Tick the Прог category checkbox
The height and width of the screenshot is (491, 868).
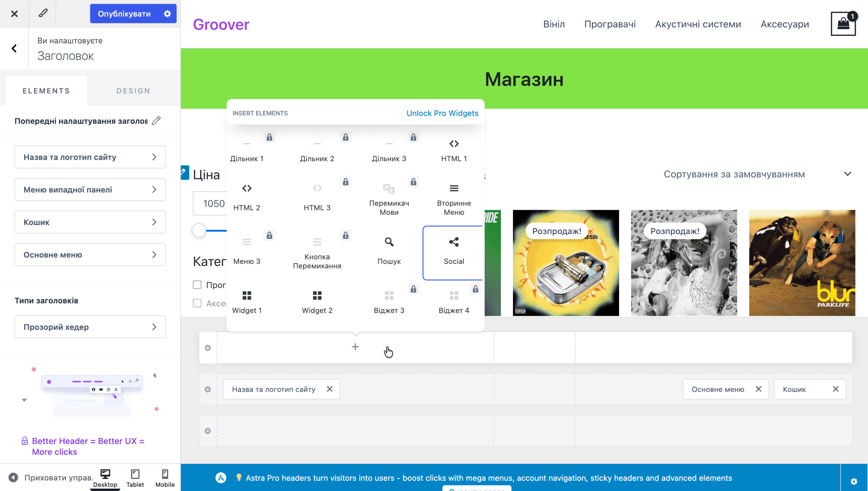click(x=197, y=285)
